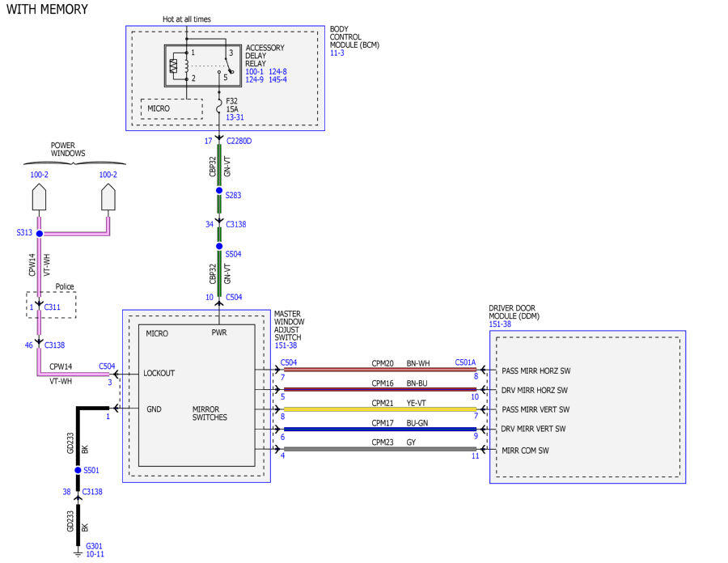Open the 10-11 ground reference link
This screenshot has width=728, height=563.
coord(95,554)
